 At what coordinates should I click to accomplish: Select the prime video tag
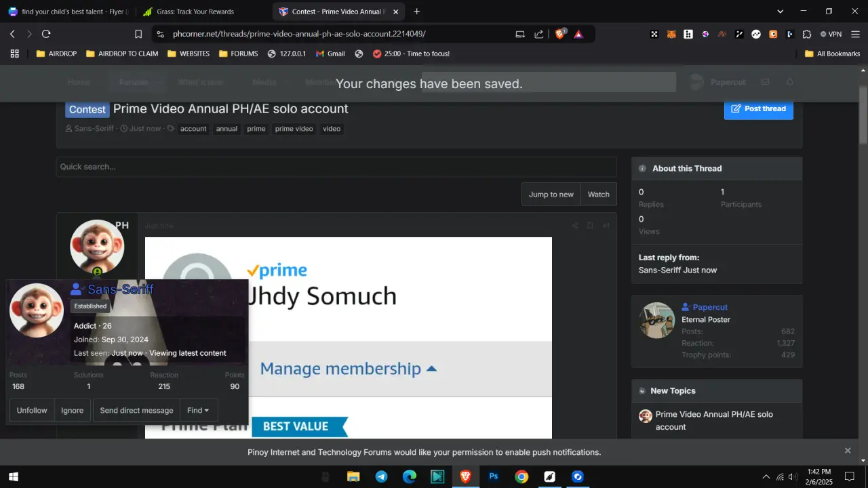[x=294, y=129]
